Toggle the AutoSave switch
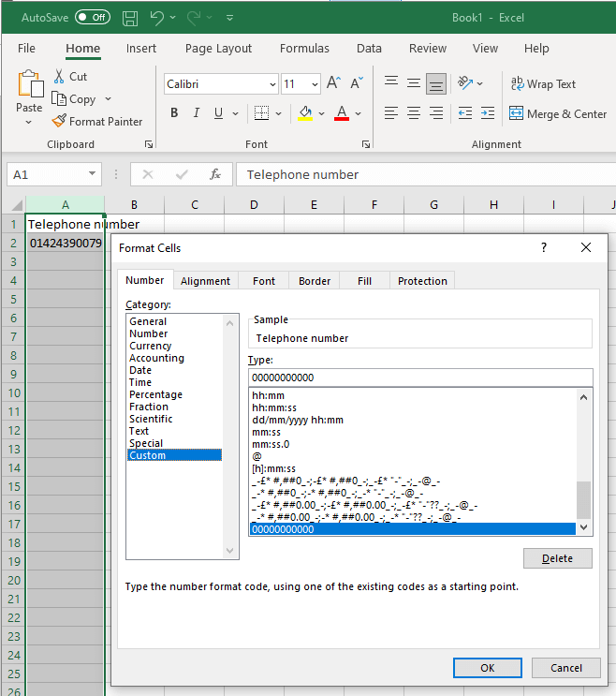Screen dimensions: 616x696 (x=93, y=17)
